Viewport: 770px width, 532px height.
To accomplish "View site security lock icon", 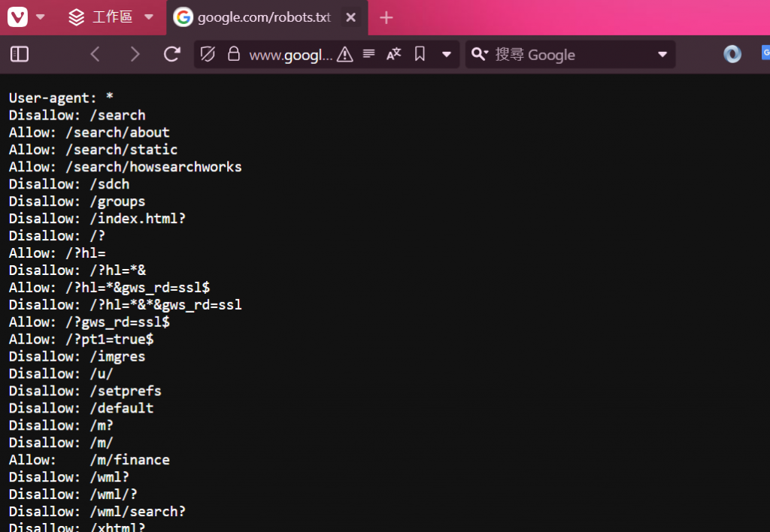I will point(234,54).
